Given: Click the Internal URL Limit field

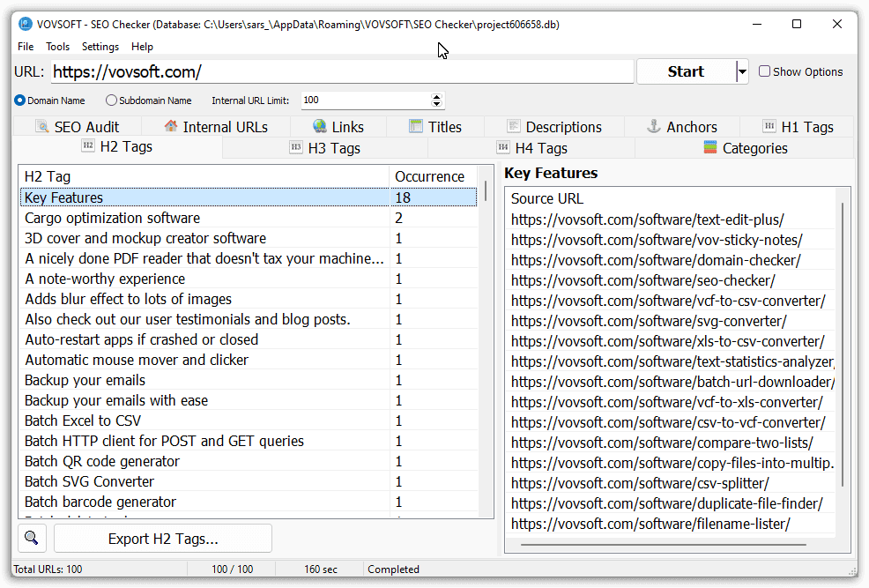Looking at the screenshot, I should [366, 100].
